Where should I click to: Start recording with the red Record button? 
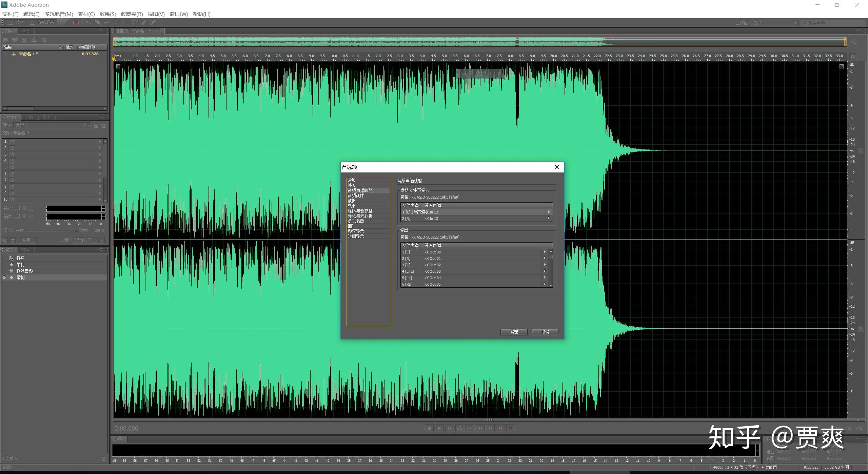point(510,428)
